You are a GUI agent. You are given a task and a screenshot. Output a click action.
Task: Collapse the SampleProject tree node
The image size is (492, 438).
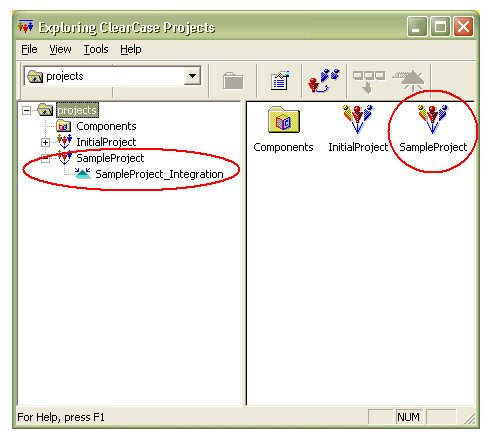(x=45, y=159)
